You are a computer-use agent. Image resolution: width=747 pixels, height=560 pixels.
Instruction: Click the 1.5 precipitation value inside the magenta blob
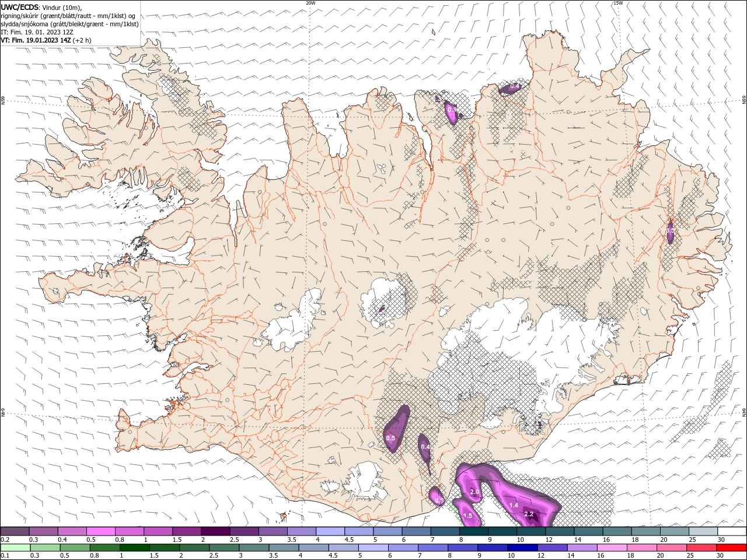pos(467,516)
